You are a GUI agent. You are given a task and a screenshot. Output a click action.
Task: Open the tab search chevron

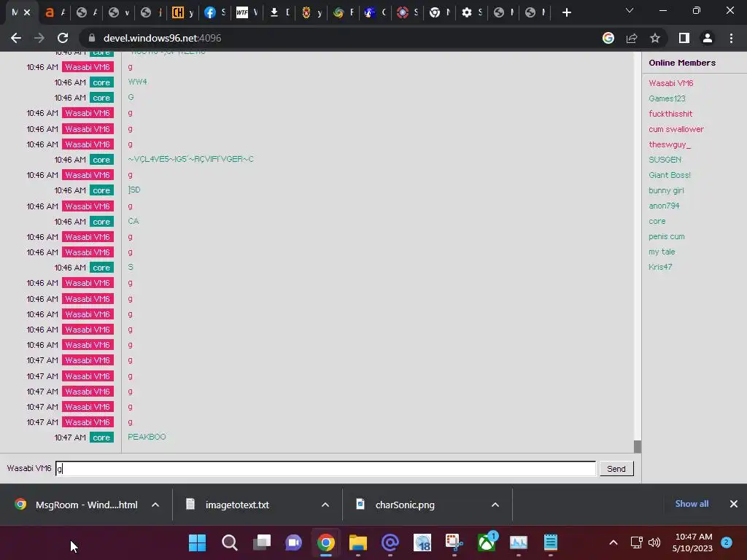(630, 10)
